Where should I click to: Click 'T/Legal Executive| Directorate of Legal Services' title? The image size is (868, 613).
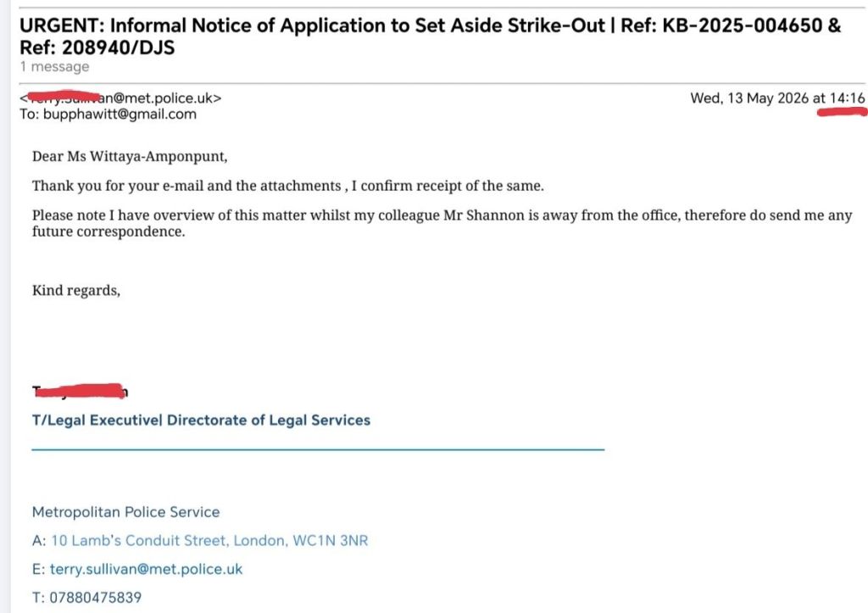coord(201,421)
